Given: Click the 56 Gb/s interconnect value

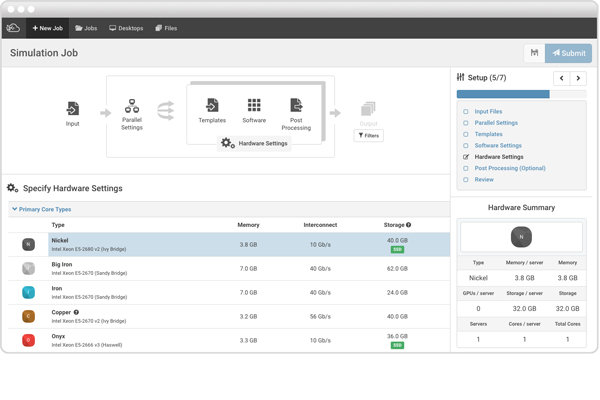Looking at the screenshot, I should [x=320, y=317].
